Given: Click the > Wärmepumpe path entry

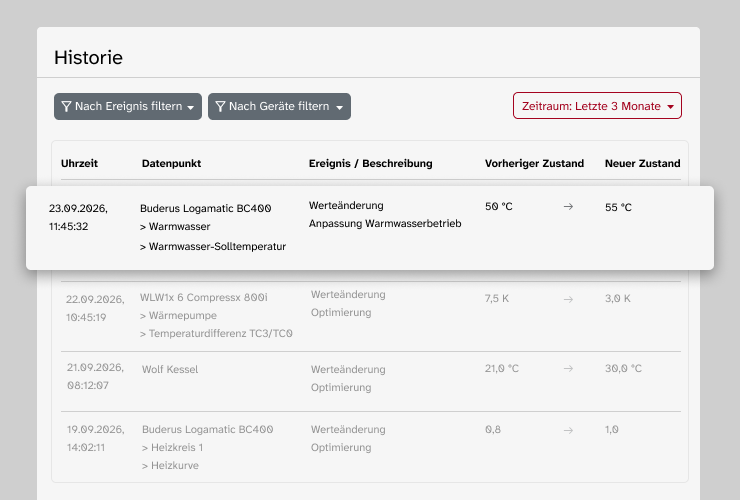Looking at the screenshot, I should [x=178, y=315].
